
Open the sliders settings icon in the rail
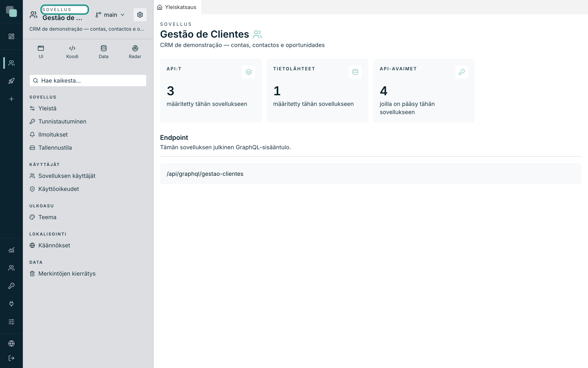(x=11, y=322)
